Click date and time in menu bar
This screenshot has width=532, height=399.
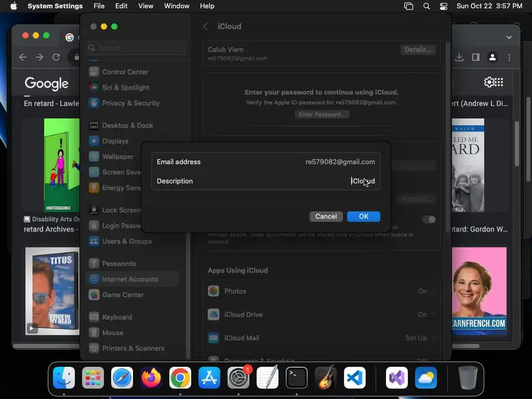pos(489,6)
